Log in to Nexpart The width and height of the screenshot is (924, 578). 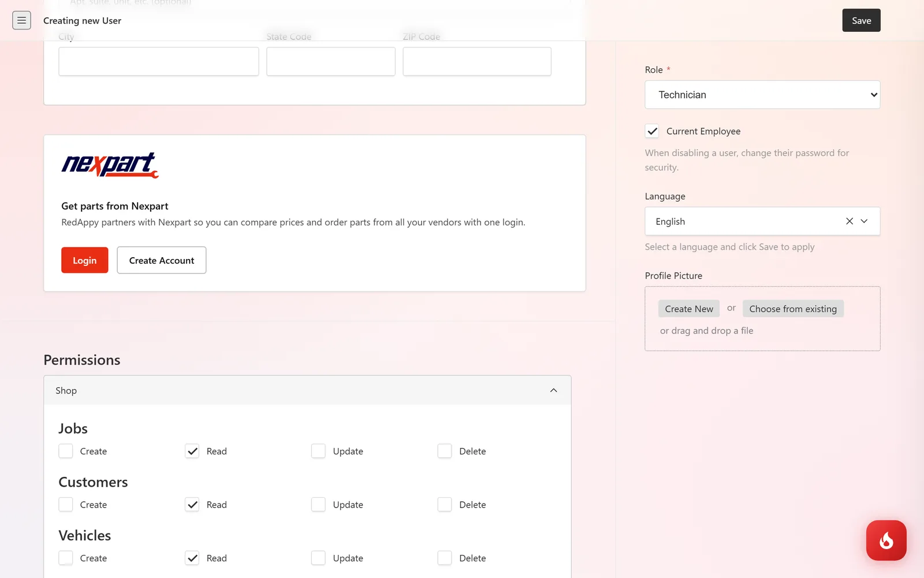pyautogui.click(x=85, y=260)
